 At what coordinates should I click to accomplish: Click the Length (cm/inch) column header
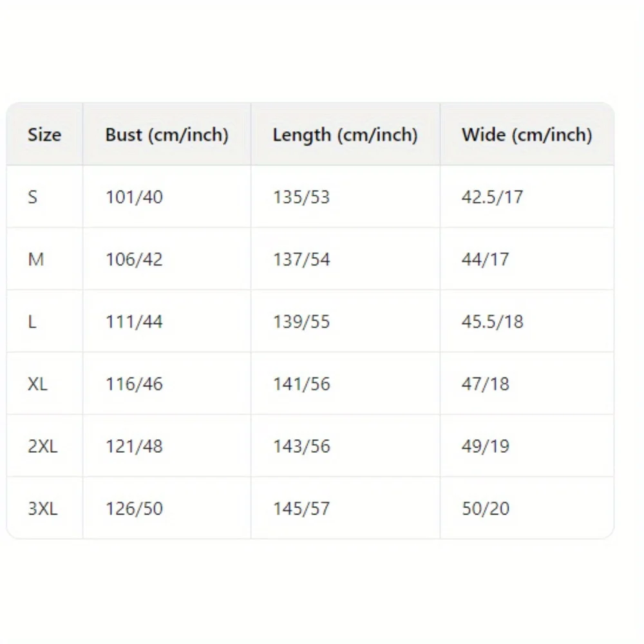345,135
